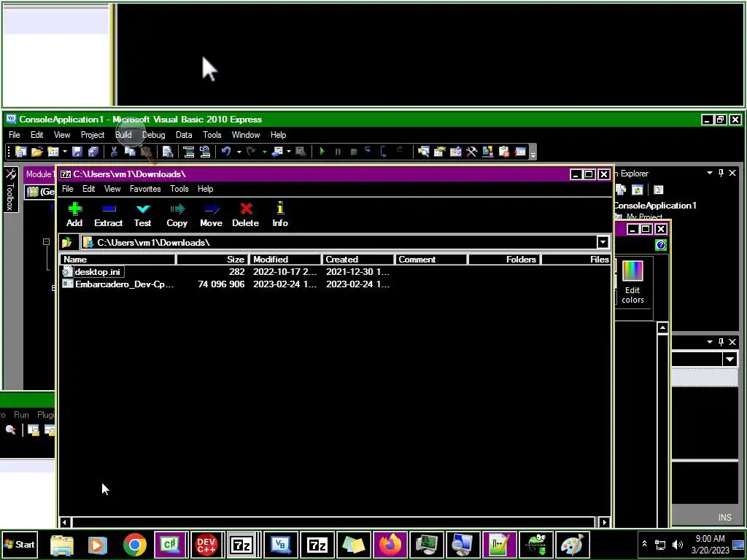Image resolution: width=747 pixels, height=560 pixels.
Task: Collapse the code outline block in Module1
Action: (x=46, y=242)
